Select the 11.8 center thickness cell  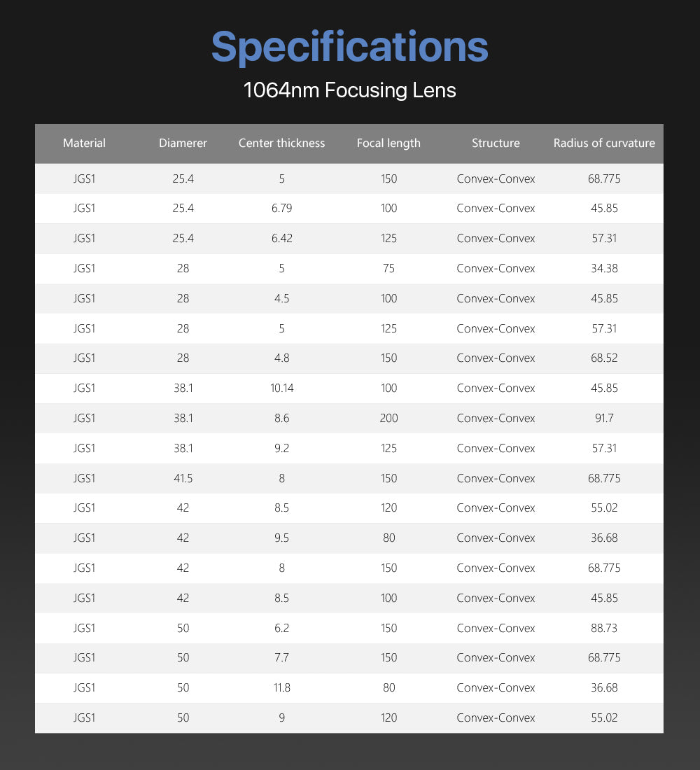(281, 688)
